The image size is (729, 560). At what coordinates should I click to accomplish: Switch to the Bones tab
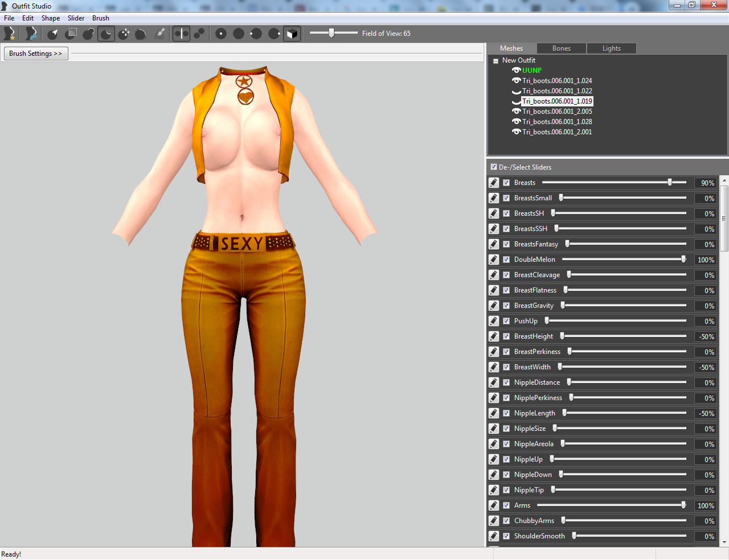click(562, 48)
